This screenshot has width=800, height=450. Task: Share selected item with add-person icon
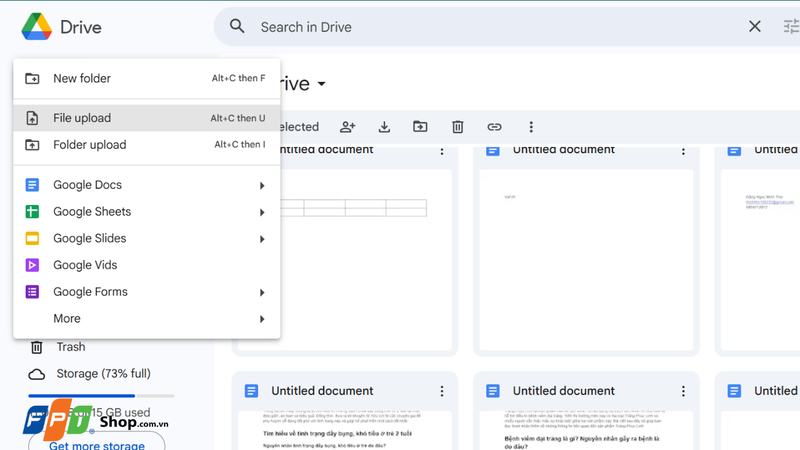tap(347, 127)
